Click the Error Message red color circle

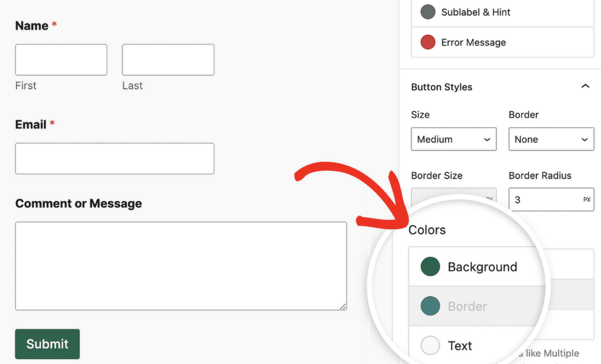coord(428,42)
